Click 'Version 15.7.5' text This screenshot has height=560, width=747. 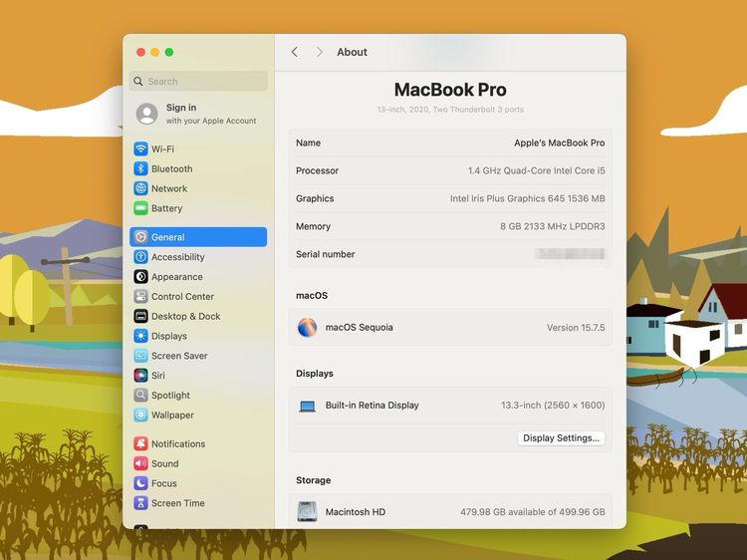(576, 328)
